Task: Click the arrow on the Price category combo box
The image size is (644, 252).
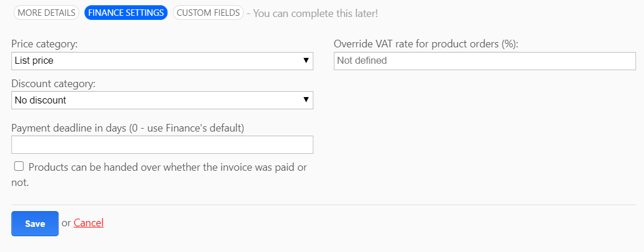Action: point(306,61)
